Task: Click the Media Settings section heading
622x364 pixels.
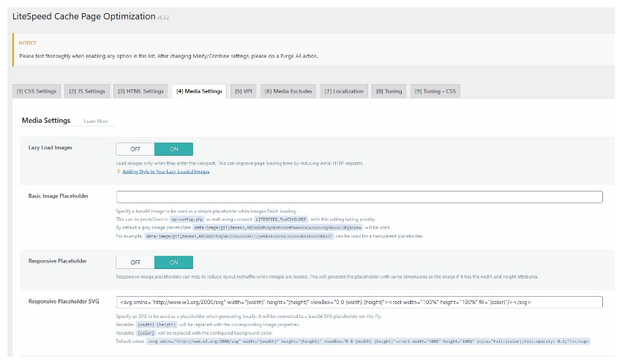Action: point(46,121)
